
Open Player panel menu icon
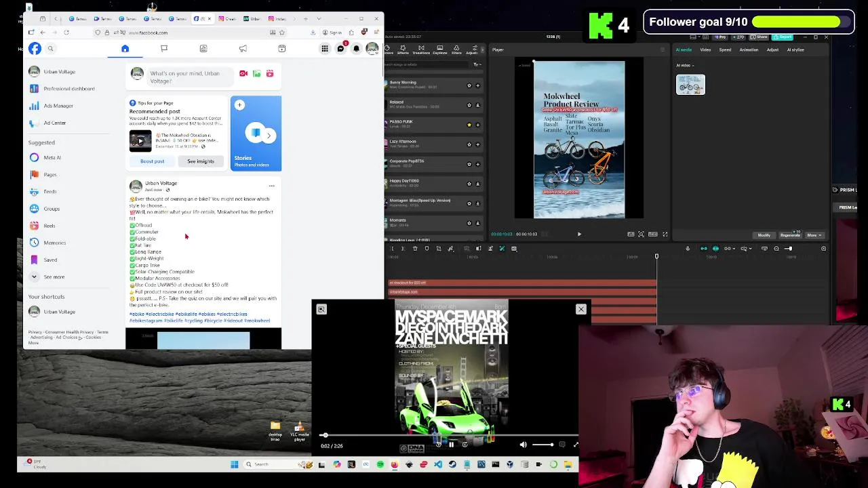tap(663, 49)
